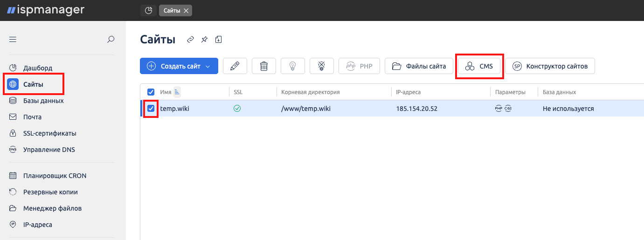Open Почта in the sidebar
The width and height of the screenshot is (644, 240).
click(25, 117)
